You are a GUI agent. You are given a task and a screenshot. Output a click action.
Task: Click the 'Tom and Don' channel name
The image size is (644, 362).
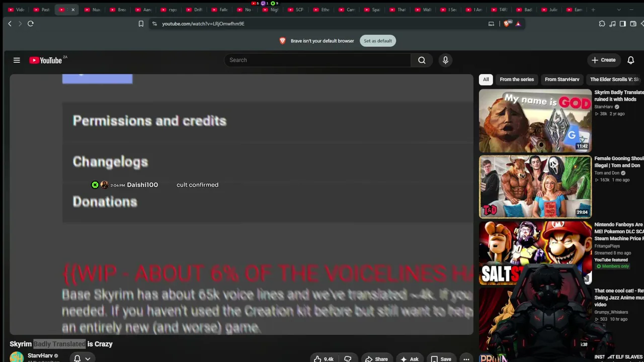607,173
